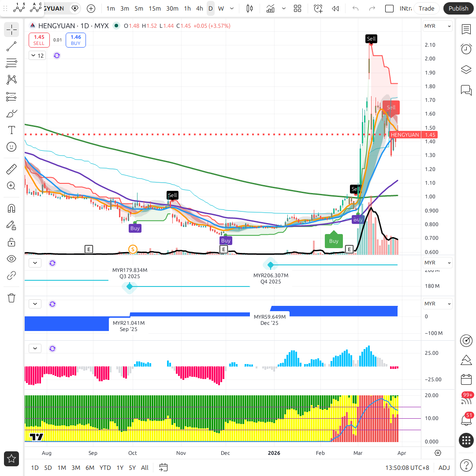Image resolution: width=476 pixels, height=476 pixels.
Task: Click the red 1.45 SELL price box
Action: pos(39,40)
